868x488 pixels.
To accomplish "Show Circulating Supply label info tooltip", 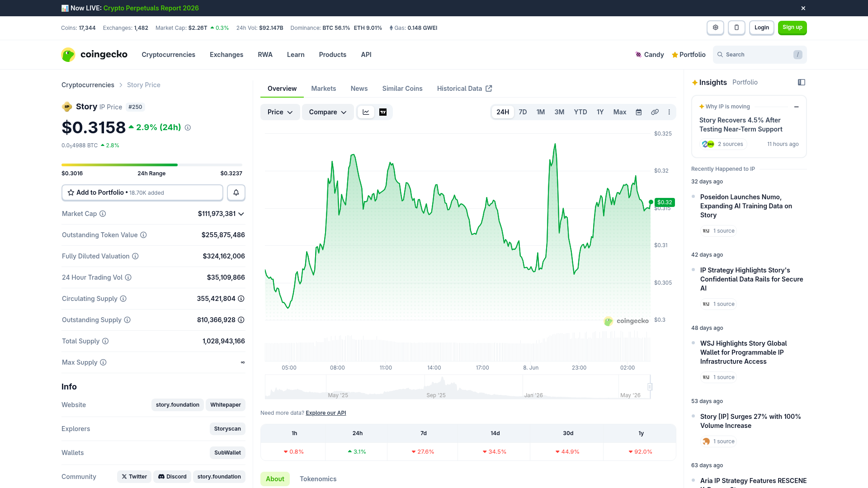I will (x=123, y=299).
